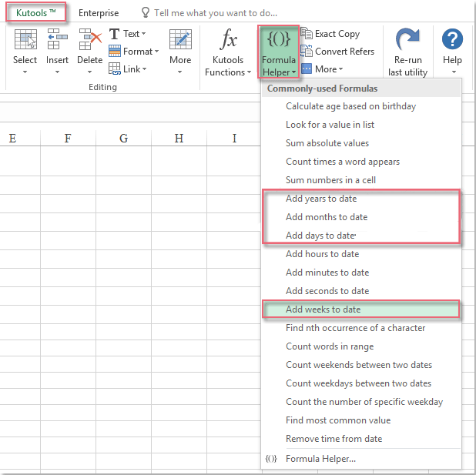Viewport: 476px width, 475px height.
Task: Choose Add years to date
Action: pyautogui.click(x=361, y=199)
